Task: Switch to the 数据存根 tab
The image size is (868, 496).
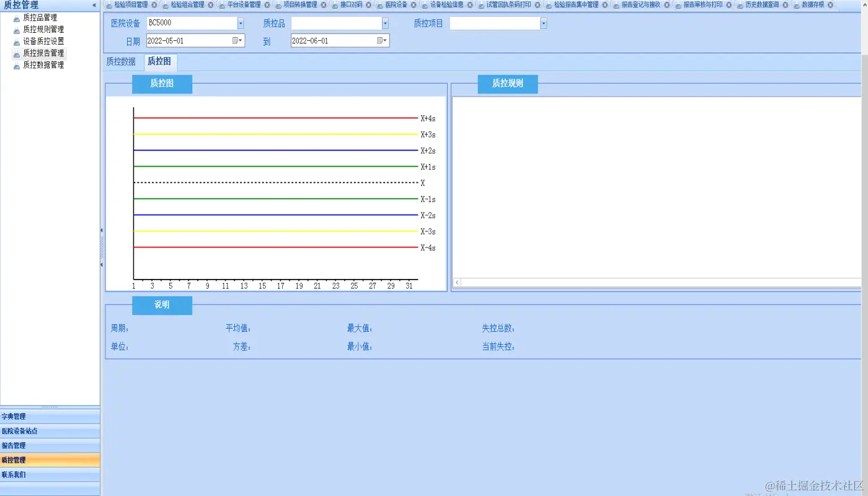Action: [813, 5]
